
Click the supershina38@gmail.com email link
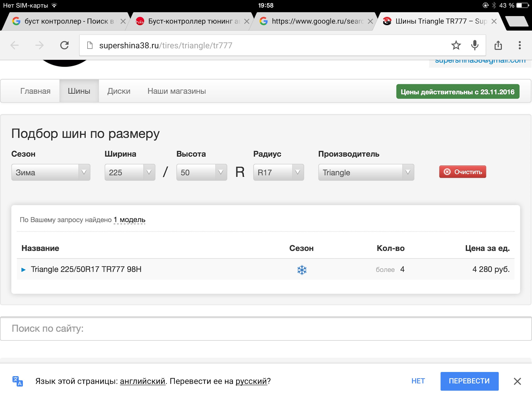(x=480, y=61)
